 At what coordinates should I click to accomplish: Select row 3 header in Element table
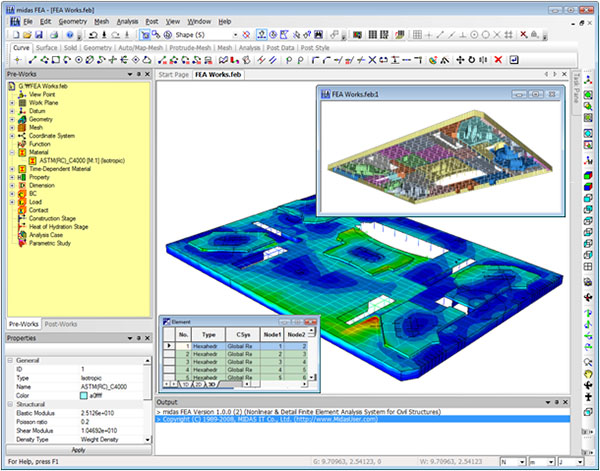pyautogui.click(x=170, y=362)
